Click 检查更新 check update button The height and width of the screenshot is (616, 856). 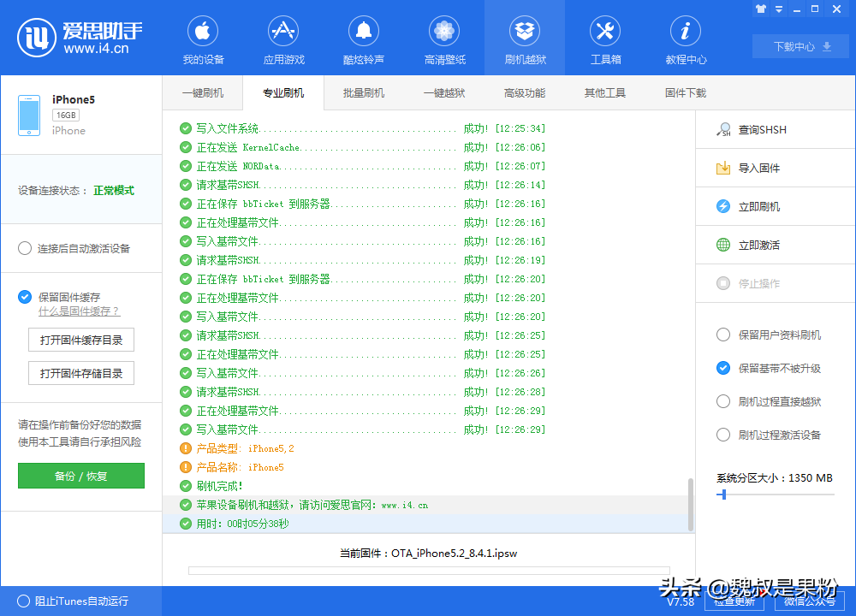[734, 601]
